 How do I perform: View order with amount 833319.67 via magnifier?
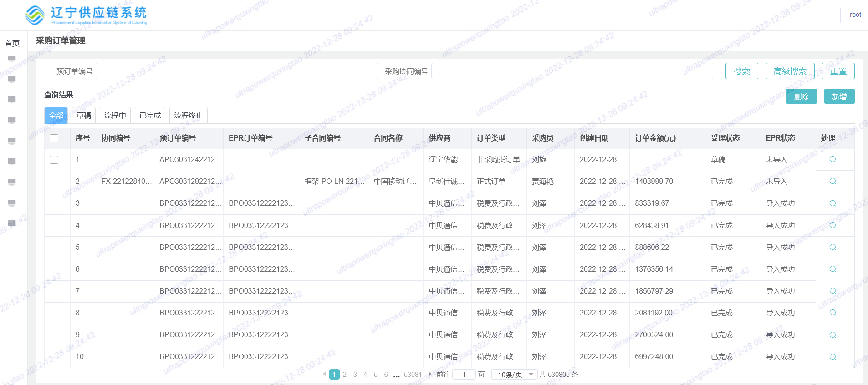click(832, 203)
